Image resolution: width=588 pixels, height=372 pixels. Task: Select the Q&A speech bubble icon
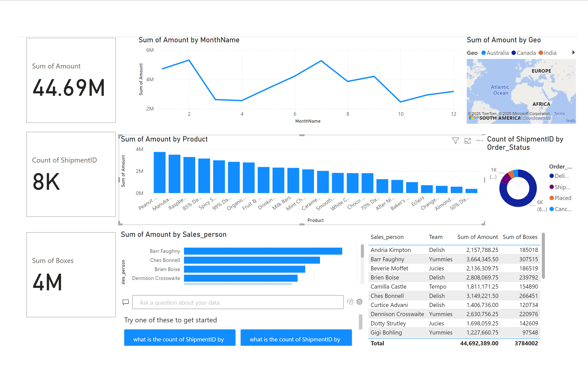point(125,302)
